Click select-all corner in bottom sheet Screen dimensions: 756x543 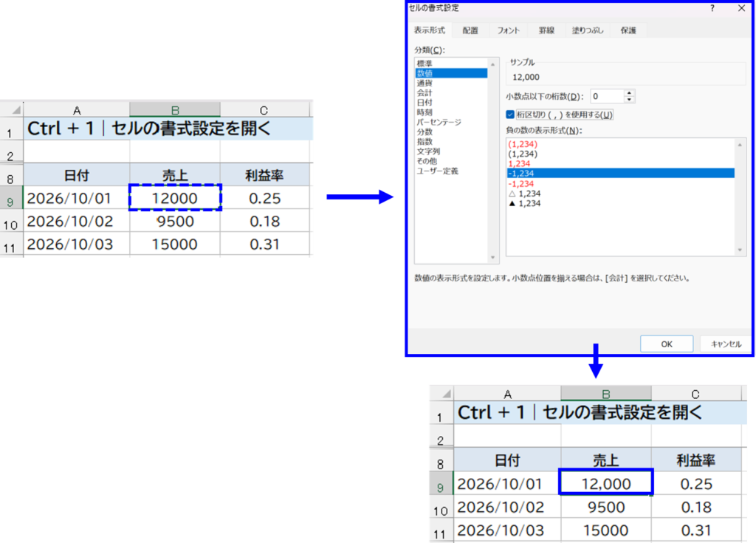(x=442, y=393)
